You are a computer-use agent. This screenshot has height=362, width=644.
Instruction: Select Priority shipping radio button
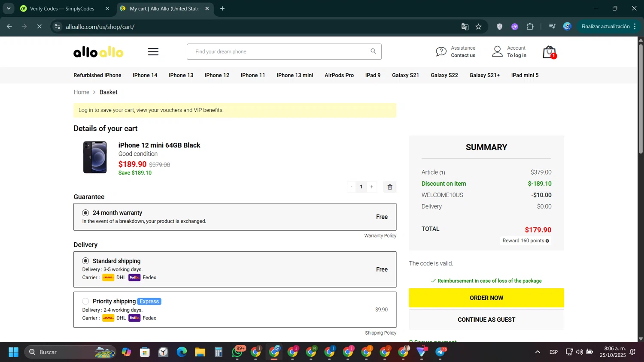[85, 302]
